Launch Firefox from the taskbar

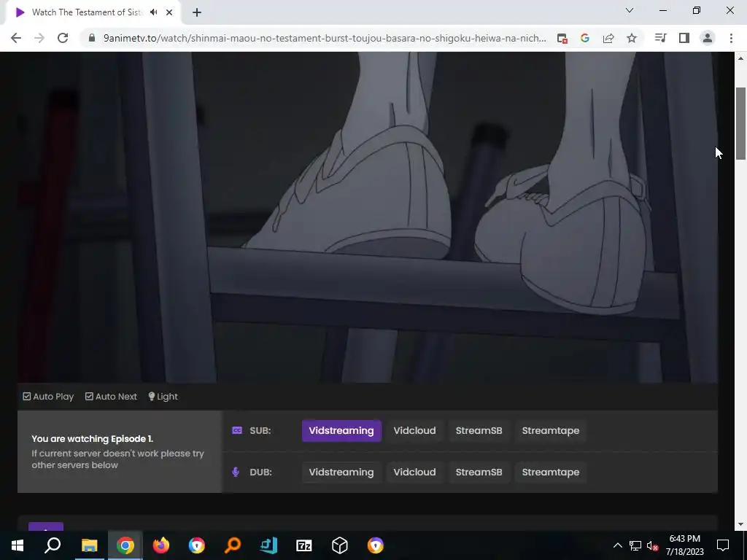[x=161, y=545]
